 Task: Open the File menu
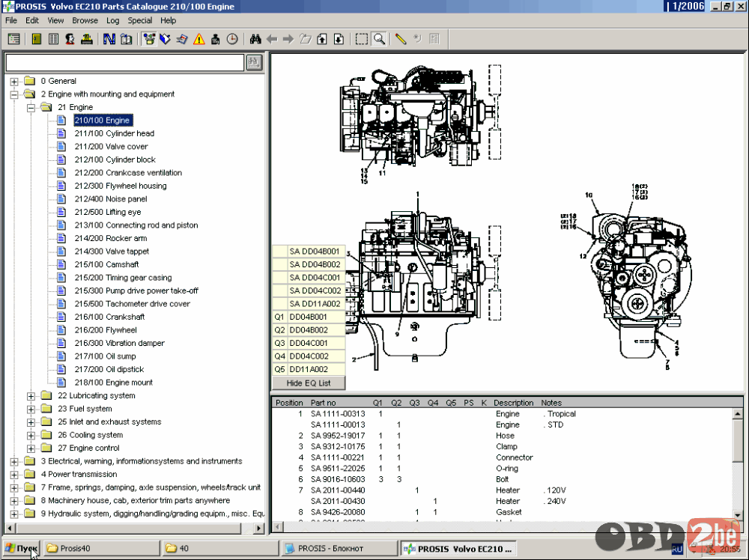tap(11, 20)
